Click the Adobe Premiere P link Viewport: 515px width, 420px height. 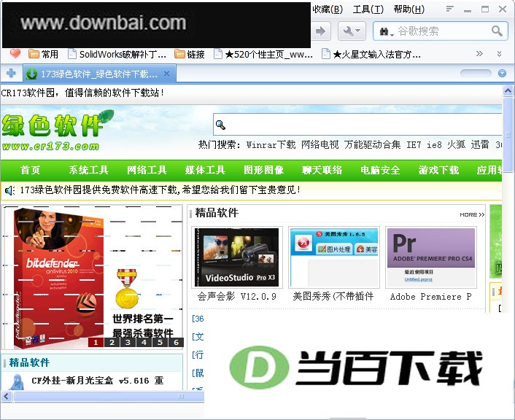click(431, 297)
